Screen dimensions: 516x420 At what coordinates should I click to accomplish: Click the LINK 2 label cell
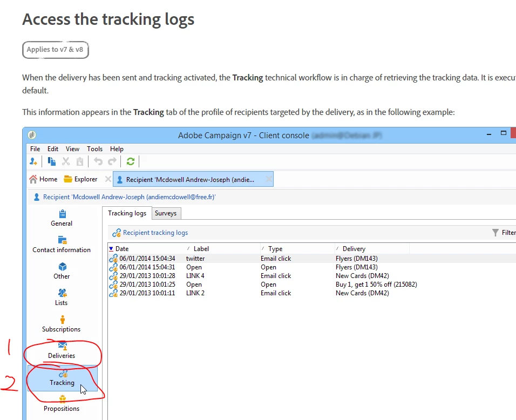(x=195, y=293)
